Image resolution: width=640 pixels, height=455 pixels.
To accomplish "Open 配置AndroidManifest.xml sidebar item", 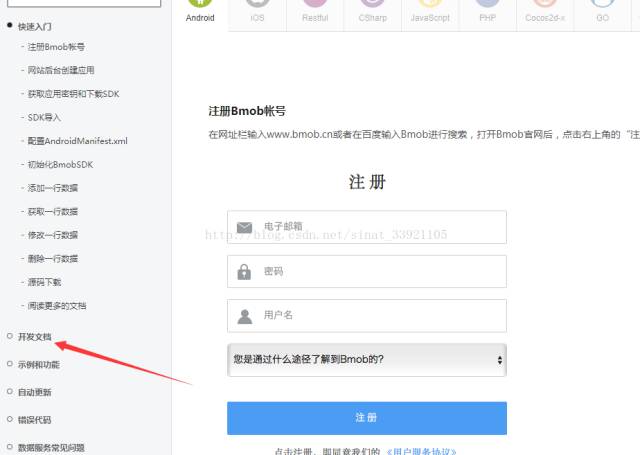I will pos(78,141).
